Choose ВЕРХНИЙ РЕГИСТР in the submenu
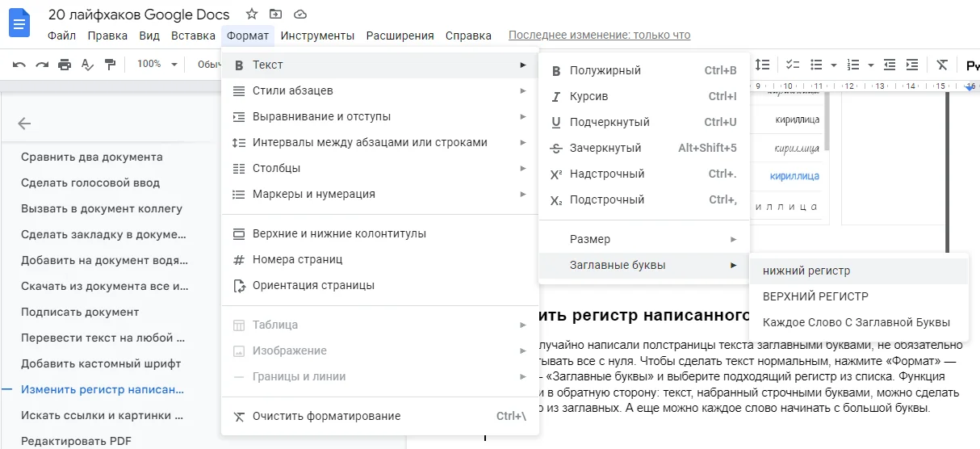 tap(815, 296)
